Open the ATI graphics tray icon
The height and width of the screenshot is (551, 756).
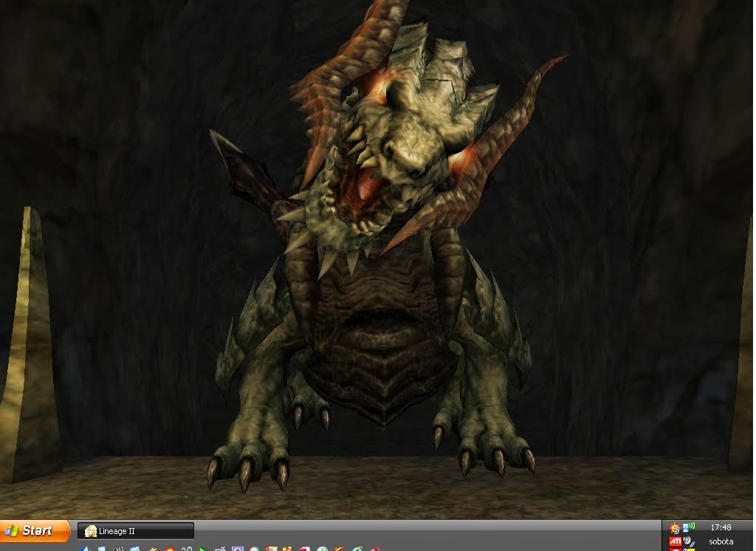tap(676, 541)
